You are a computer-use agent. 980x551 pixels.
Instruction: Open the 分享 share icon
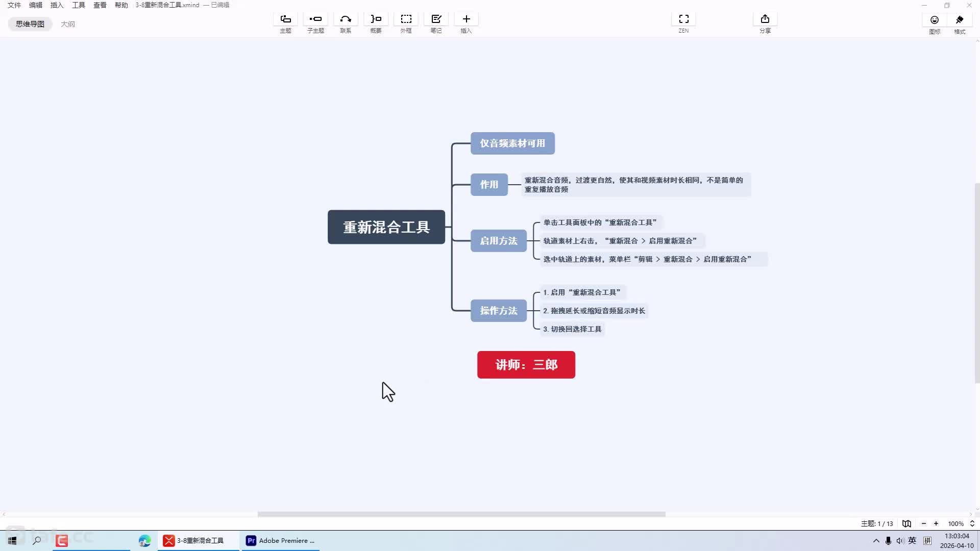[x=765, y=23]
